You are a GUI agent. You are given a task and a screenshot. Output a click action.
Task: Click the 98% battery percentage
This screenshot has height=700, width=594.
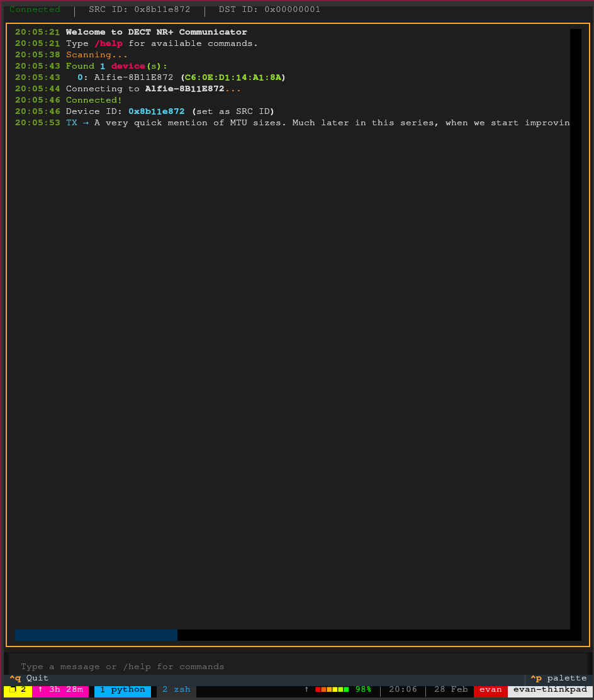coord(363,689)
